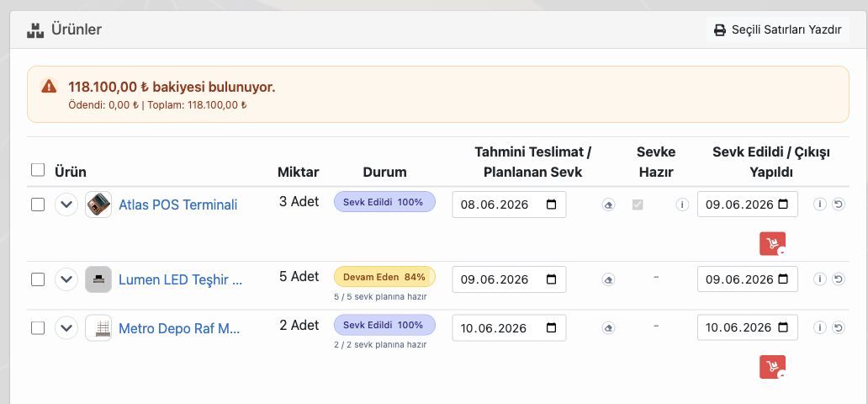Screen dimensions: 868x404
Task: Open calendar picker on Metro Depo shipped date
Action: tap(783, 327)
